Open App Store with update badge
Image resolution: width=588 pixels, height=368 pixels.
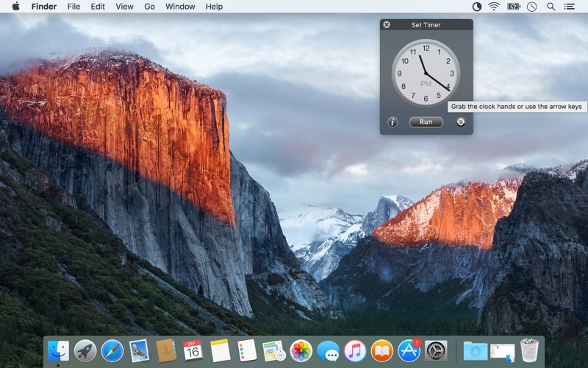409,351
